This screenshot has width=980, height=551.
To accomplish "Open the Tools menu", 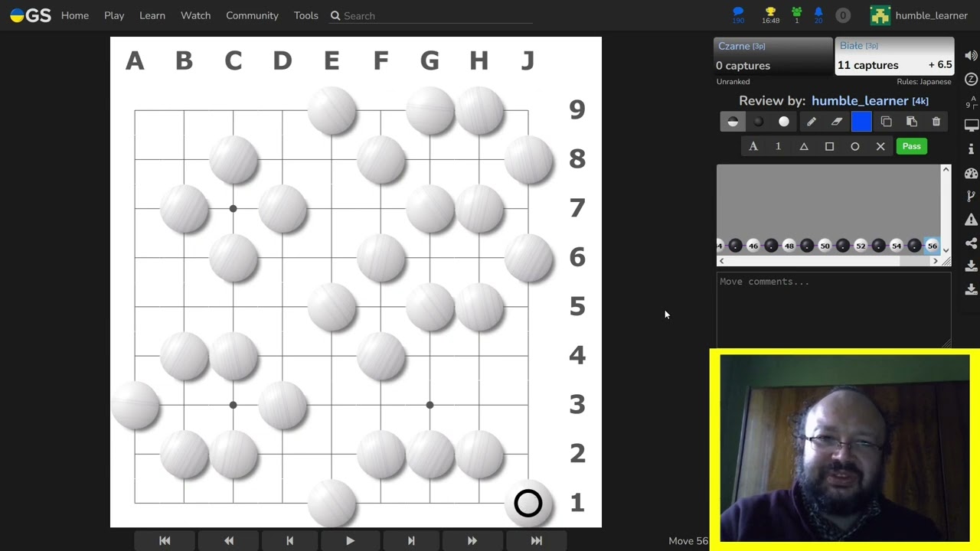I will [x=305, y=15].
